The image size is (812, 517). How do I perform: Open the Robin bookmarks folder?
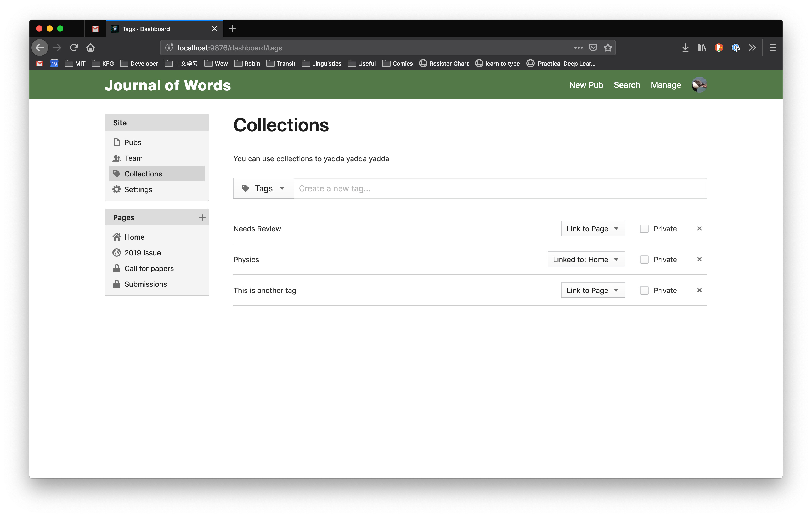pos(247,63)
